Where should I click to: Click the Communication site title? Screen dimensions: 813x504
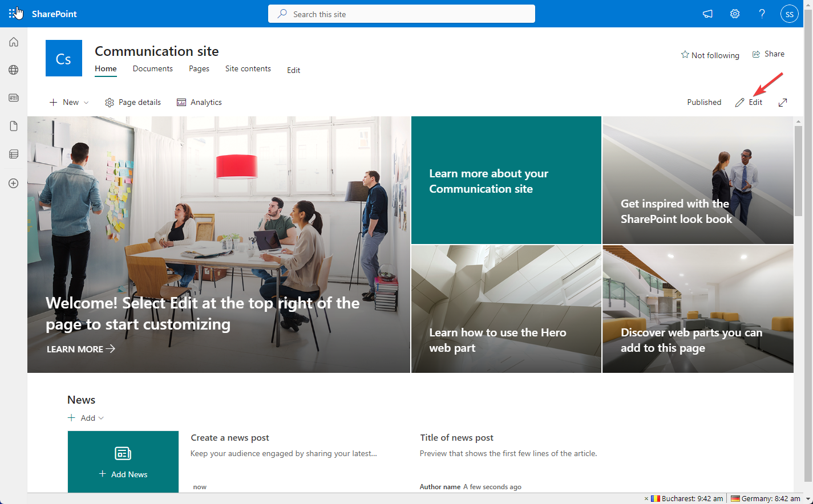click(x=157, y=51)
